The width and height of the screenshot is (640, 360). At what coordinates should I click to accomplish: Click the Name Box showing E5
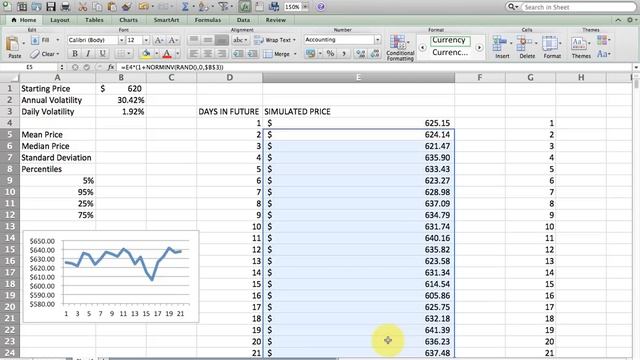click(29, 67)
